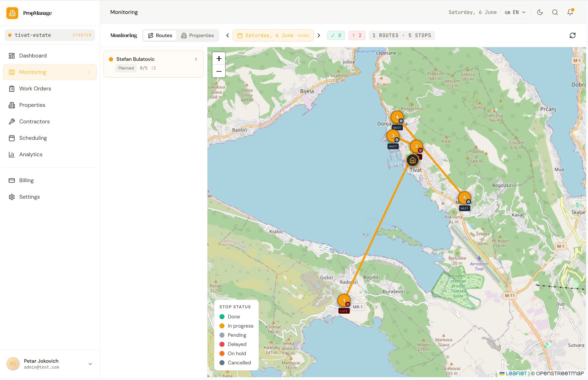Click map stop marker 5
Screen dimensions: 588x380
click(465, 198)
